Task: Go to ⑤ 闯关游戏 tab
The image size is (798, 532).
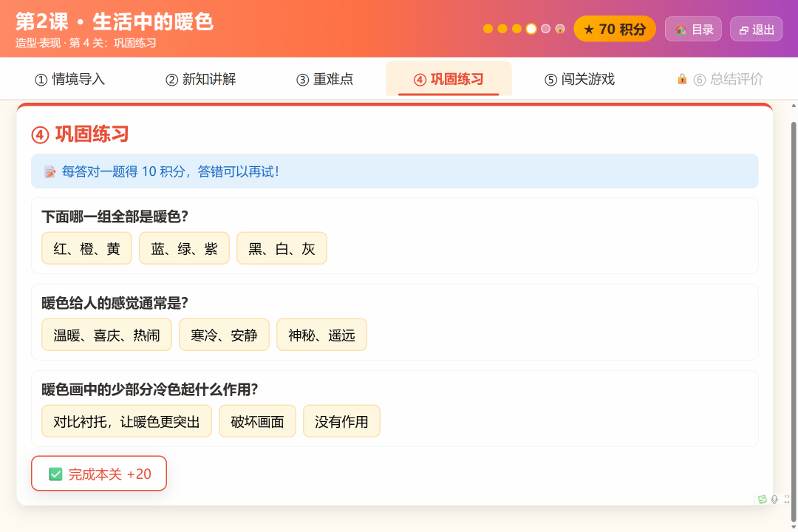Action: 580,79
